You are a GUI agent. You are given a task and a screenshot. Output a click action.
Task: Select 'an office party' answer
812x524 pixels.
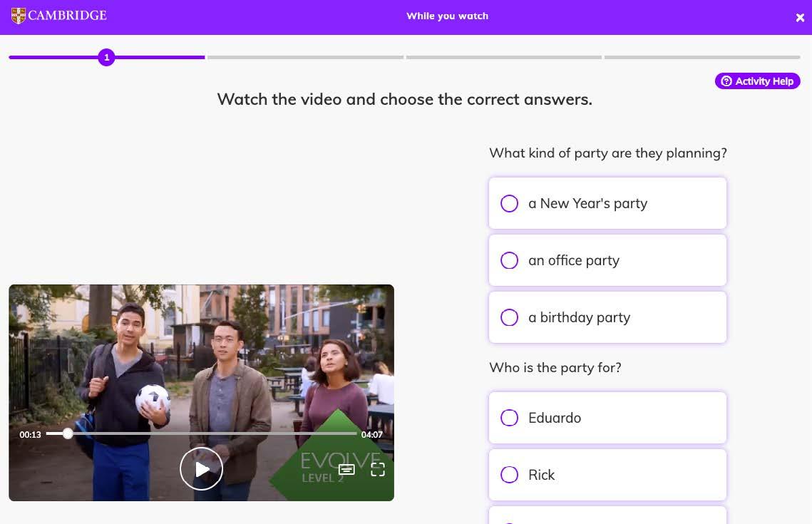(x=607, y=260)
